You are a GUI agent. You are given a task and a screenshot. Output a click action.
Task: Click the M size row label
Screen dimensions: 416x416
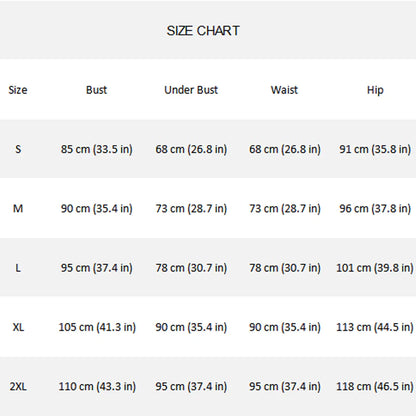point(18,209)
